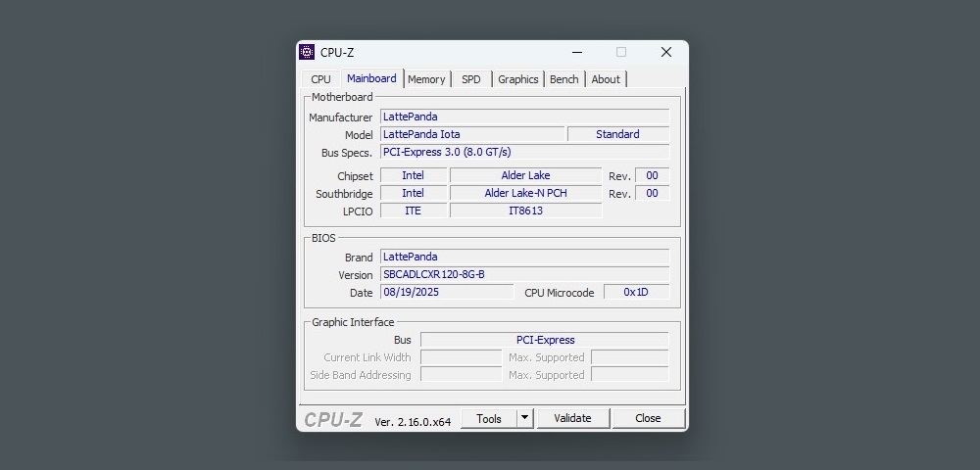Image resolution: width=980 pixels, height=470 pixels.
Task: Click the BIOS Version field
Action: pos(524,274)
